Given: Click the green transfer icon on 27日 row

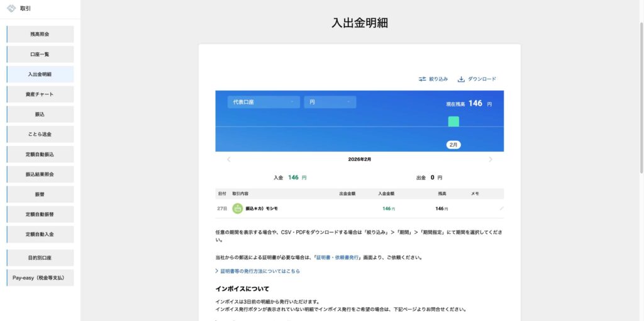Looking at the screenshot, I should (x=237, y=208).
